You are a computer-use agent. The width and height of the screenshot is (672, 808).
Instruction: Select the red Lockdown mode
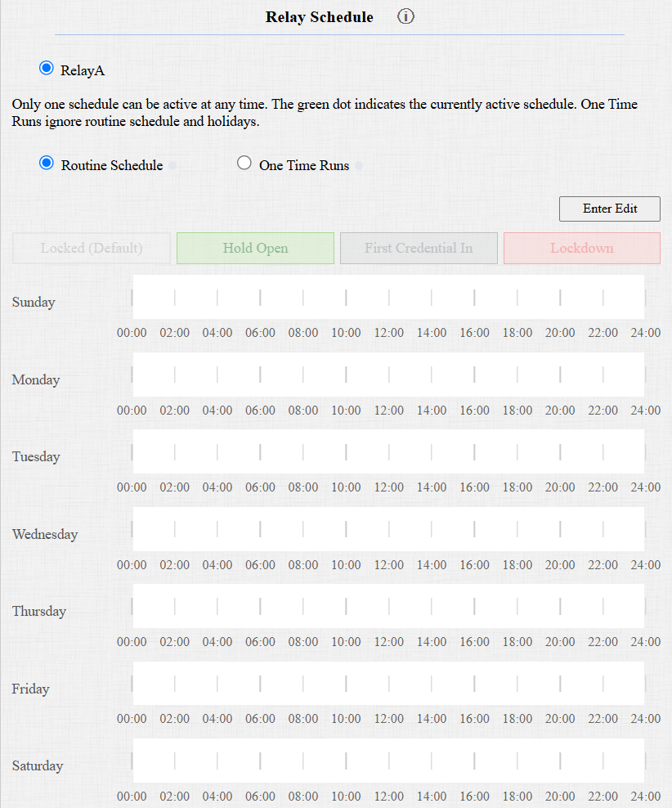pos(582,249)
